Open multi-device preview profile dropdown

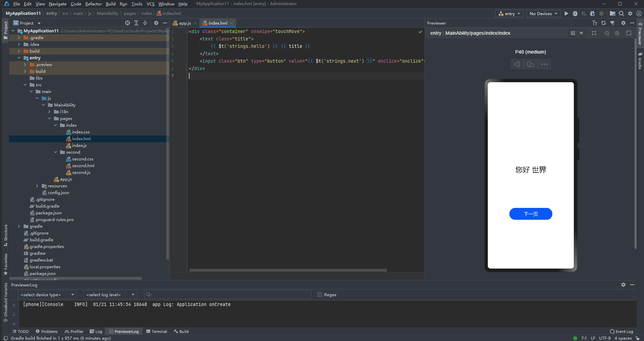(x=577, y=33)
